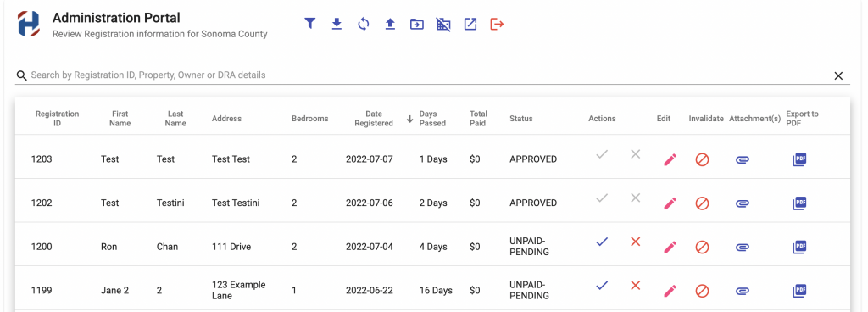Screen dimensions: 868x312
Task: Log out using the red exit icon
Action: click(x=497, y=24)
